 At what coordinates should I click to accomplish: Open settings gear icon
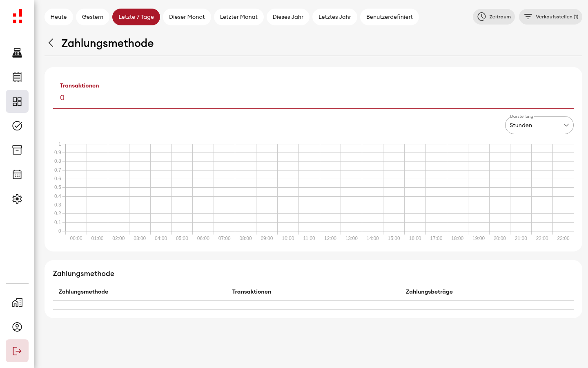coord(17,199)
